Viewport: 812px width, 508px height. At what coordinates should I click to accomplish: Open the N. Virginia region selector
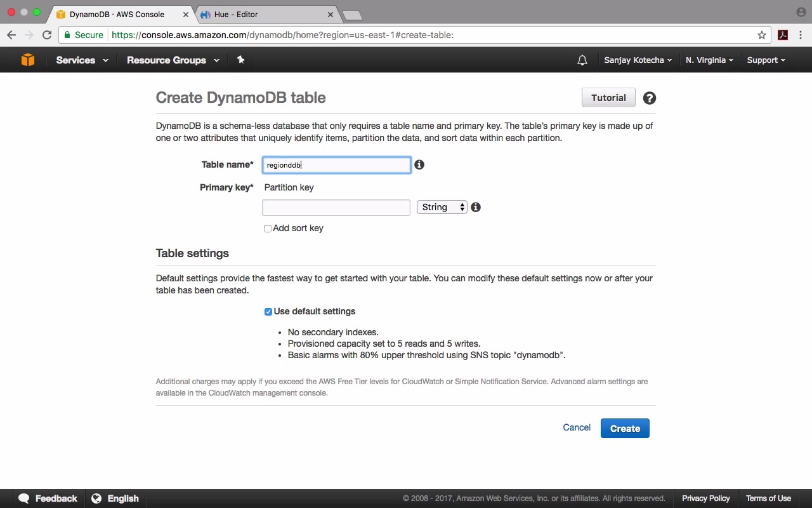(709, 60)
